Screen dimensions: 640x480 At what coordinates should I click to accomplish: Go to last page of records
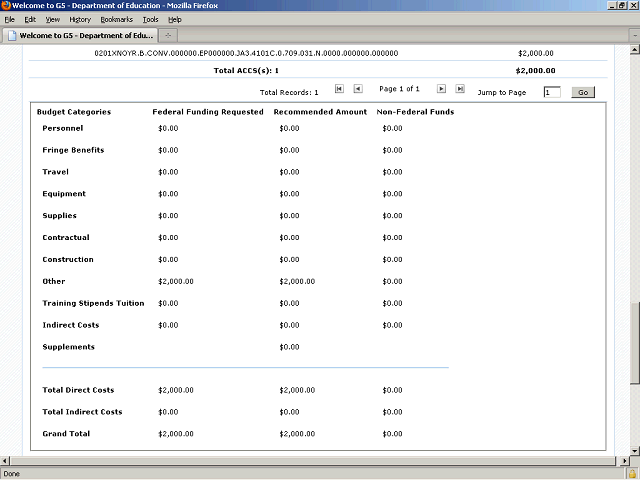tap(460, 90)
